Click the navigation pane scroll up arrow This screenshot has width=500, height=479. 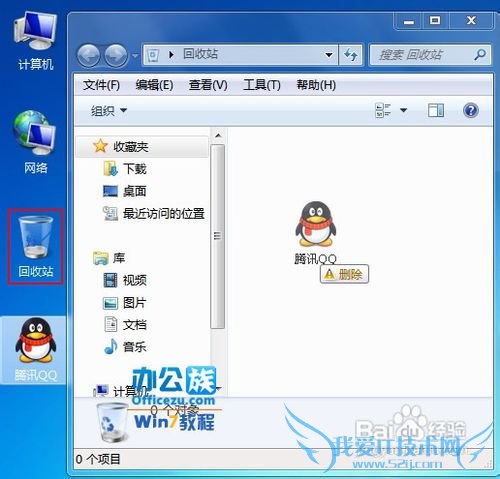tap(218, 135)
